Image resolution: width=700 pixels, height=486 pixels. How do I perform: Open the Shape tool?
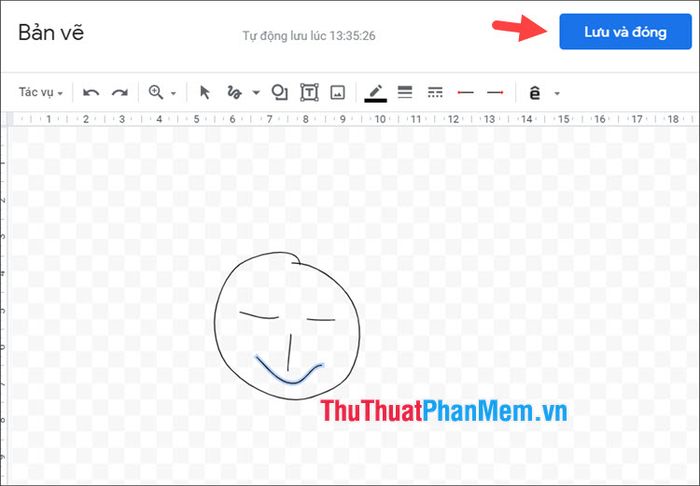pos(279,92)
